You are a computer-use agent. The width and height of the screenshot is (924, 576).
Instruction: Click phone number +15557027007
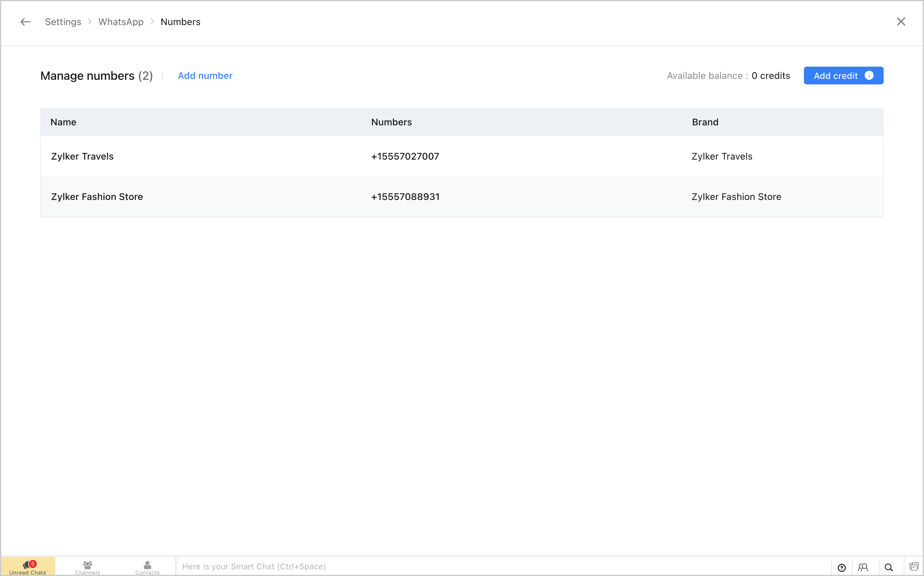tap(405, 157)
